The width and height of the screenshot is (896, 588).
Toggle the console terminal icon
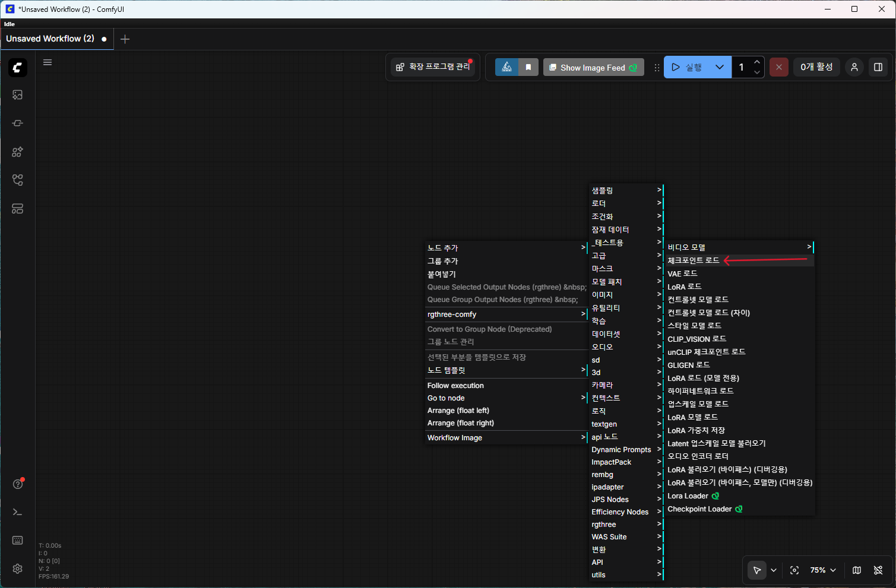[x=18, y=512]
